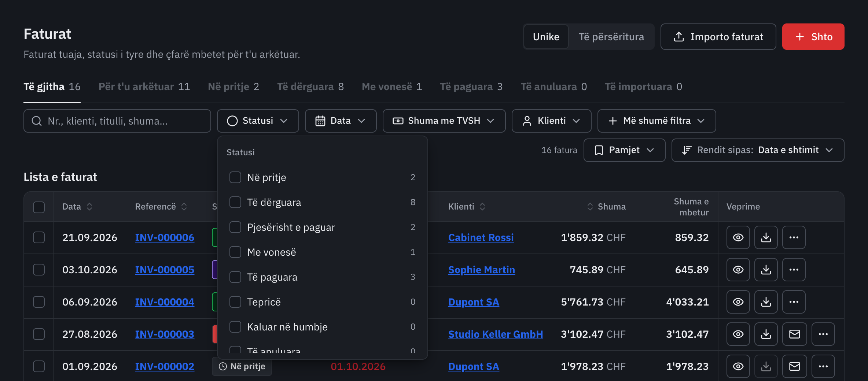Select the 'Kaluar në humbje' checkbox
The image size is (868, 381).
235,327
